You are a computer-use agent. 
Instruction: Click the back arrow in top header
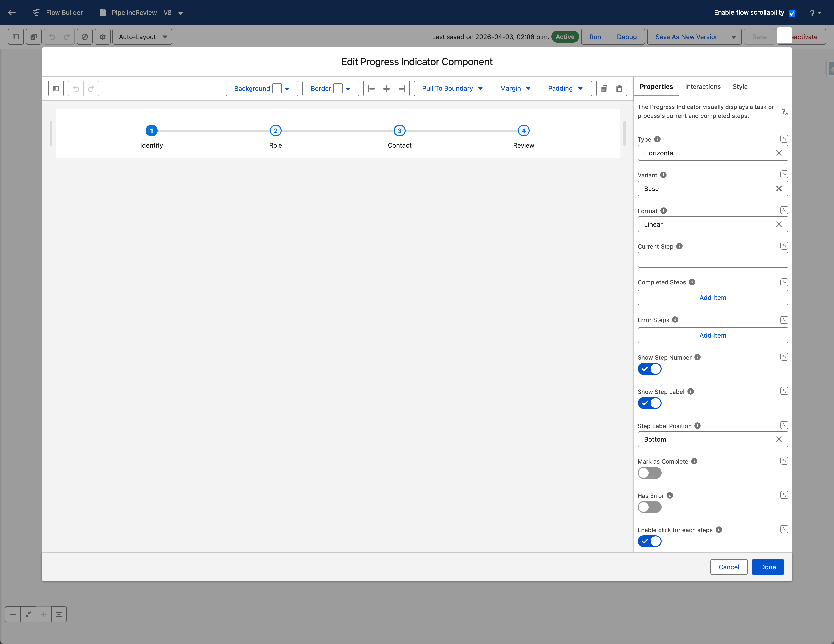12,12
